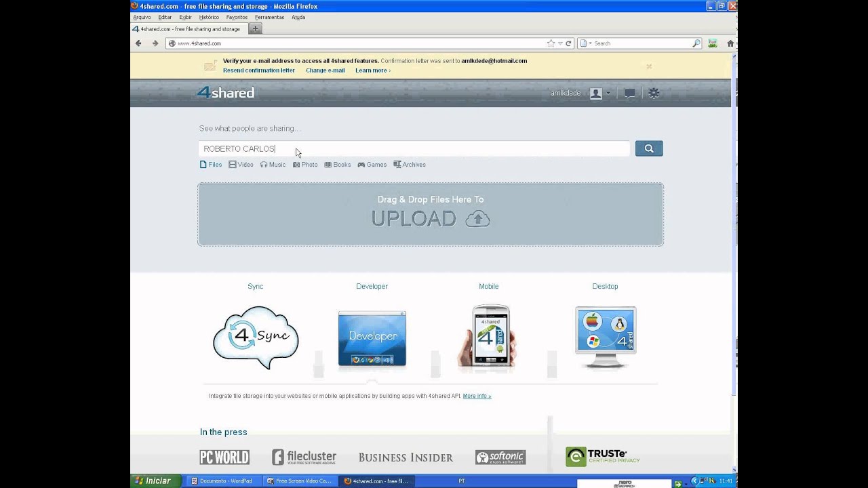Open the Arquivo menu
The image size is (868, 488).
pos(142,17)
